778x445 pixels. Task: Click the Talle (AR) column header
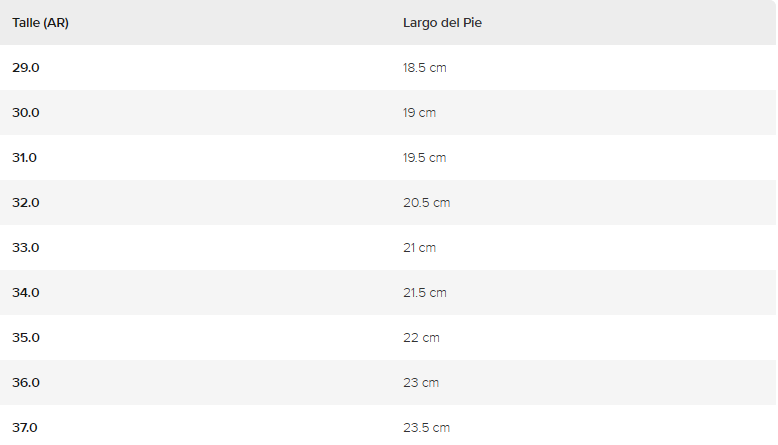pyautogui.click(x=40, y=23)
